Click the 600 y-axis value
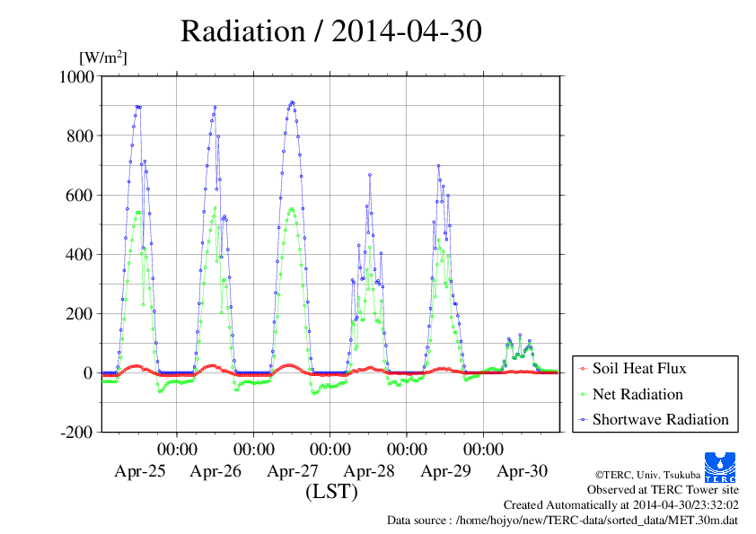 tap(80, 195)
